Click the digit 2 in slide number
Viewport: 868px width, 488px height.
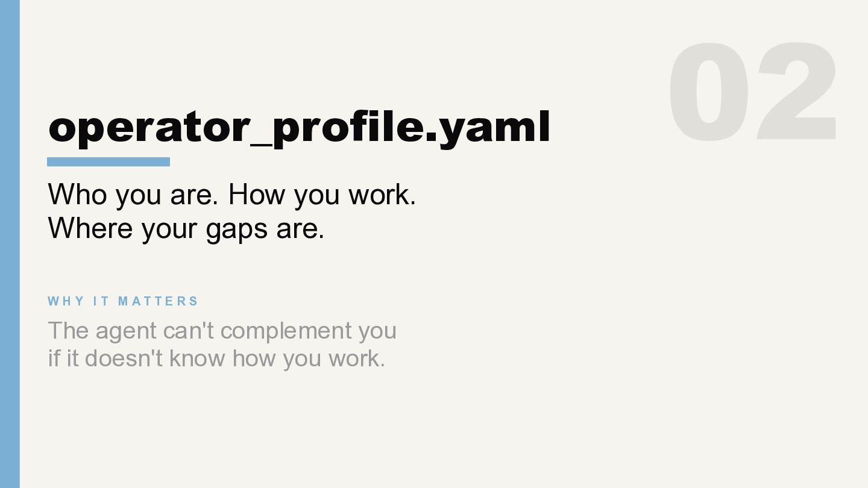[x=797, y=92]
